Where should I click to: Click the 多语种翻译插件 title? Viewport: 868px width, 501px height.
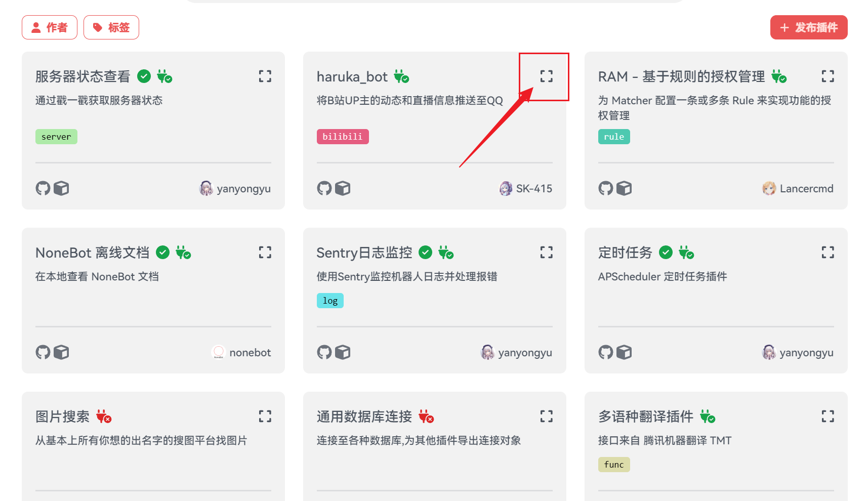tap(646, 416)
